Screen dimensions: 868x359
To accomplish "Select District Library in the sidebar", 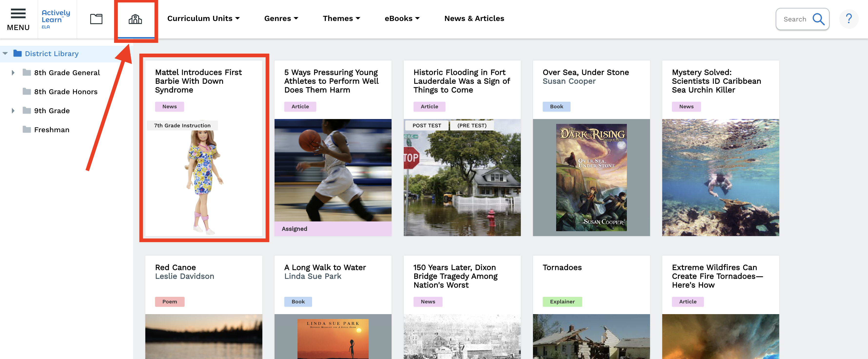I will pos(51,54).
